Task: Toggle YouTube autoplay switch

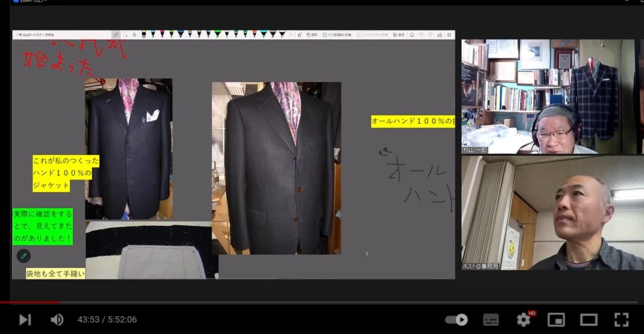Action: [x=456, y=319]
